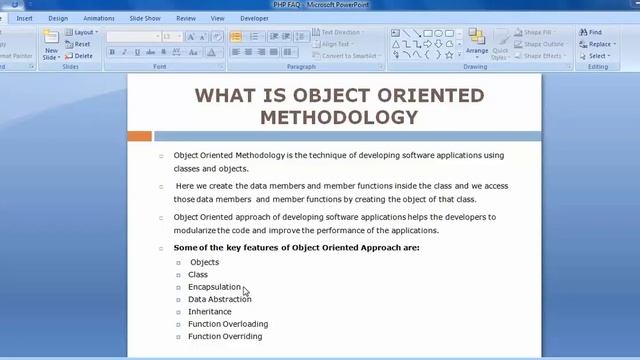Image resolution: width=640 pixels, height=360 pixels.
Task: Switch to the Insert tab
Action: (24, 18)
